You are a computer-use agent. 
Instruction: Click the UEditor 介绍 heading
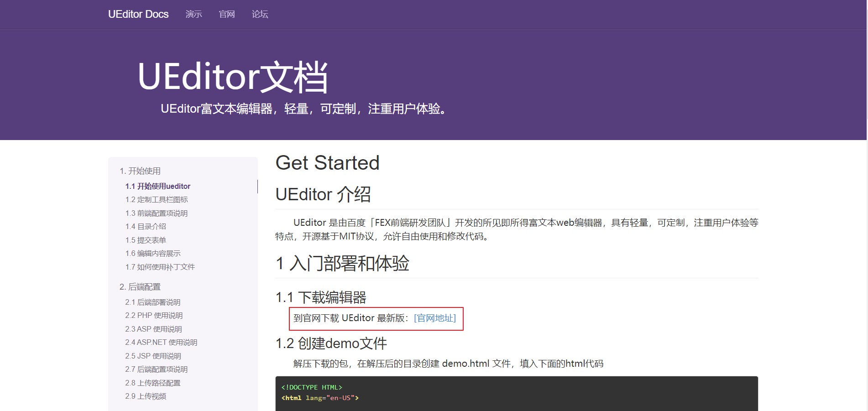pos(323,194)
